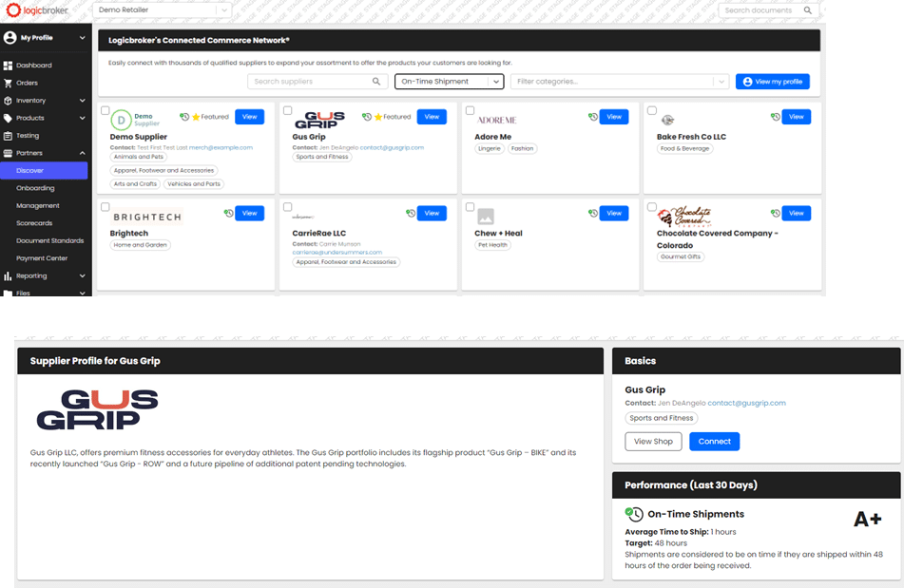Click the Dashboard grid icon
Viewport: 904px width, 588px height.
tap(8, 66)
